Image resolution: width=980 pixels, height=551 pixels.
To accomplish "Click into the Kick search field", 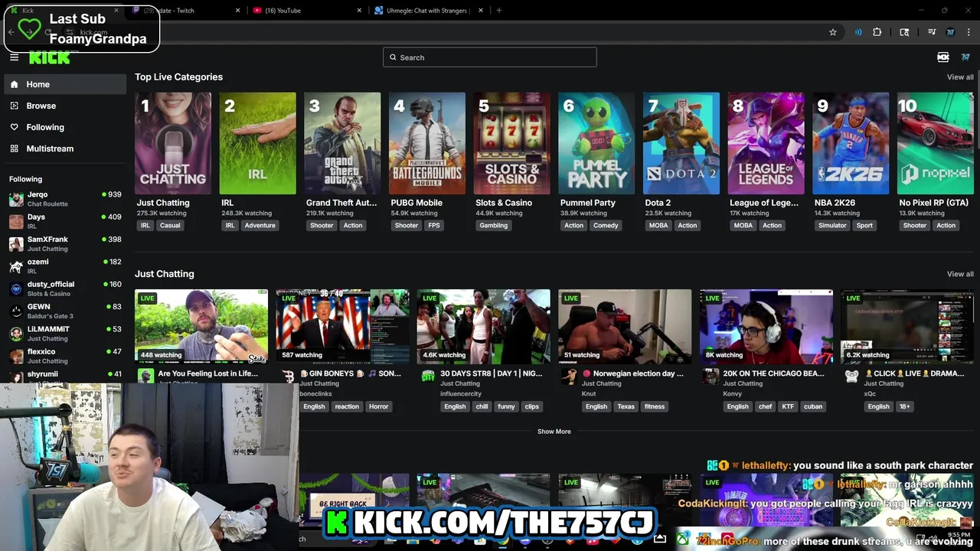I will pos(490,57).
